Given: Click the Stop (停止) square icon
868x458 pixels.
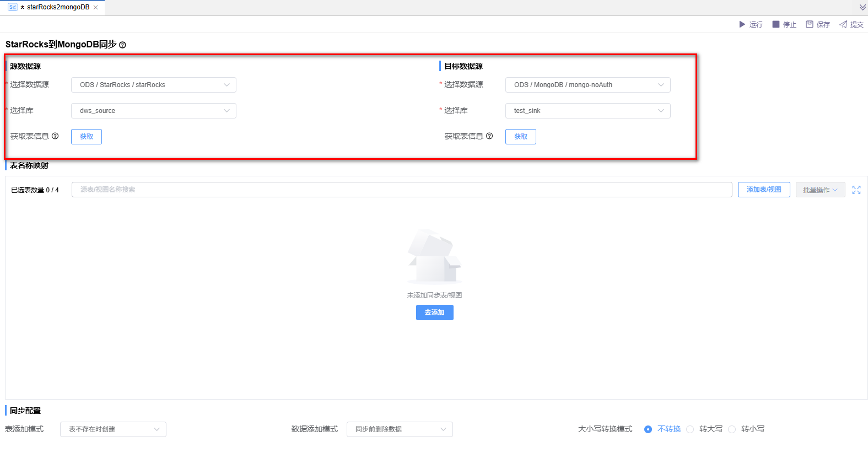Looking at the screenshot, I should coord(776,24).
